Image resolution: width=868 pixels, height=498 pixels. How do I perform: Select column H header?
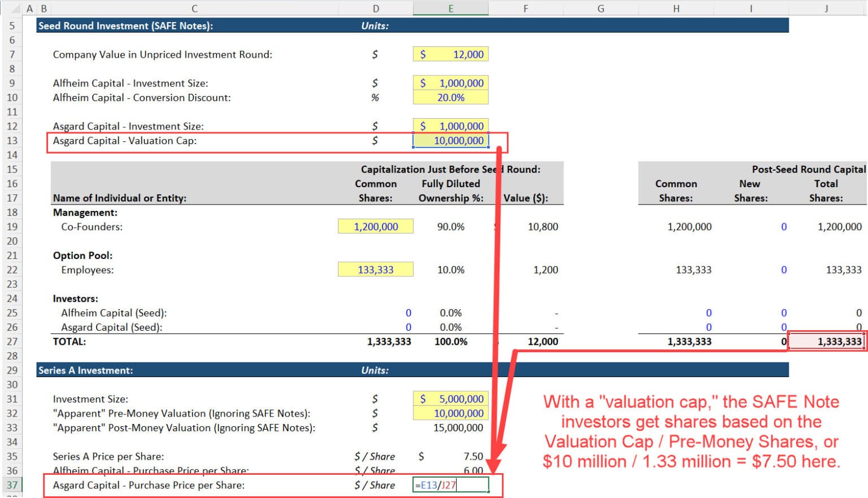676,8
